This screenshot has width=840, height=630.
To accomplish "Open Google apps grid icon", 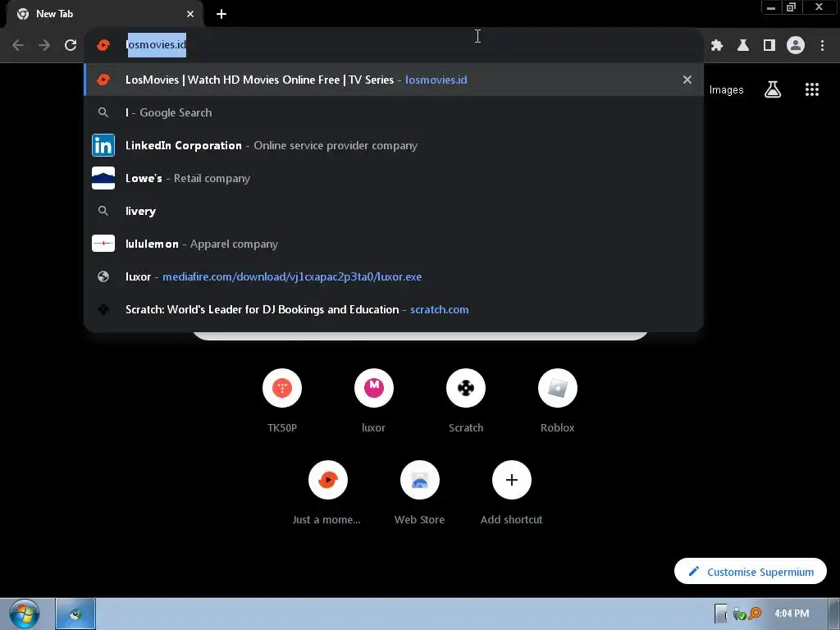I will point(812,89).
